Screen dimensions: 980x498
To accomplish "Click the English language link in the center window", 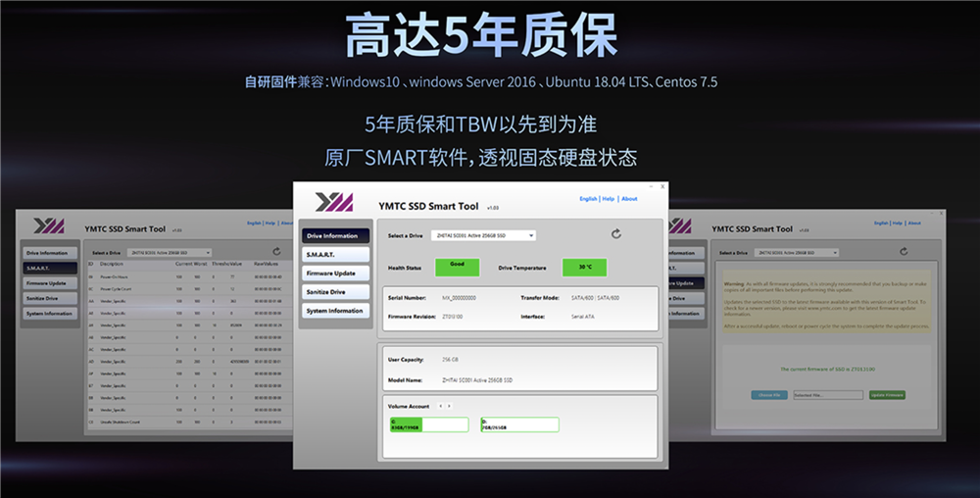I will point(588,199).
